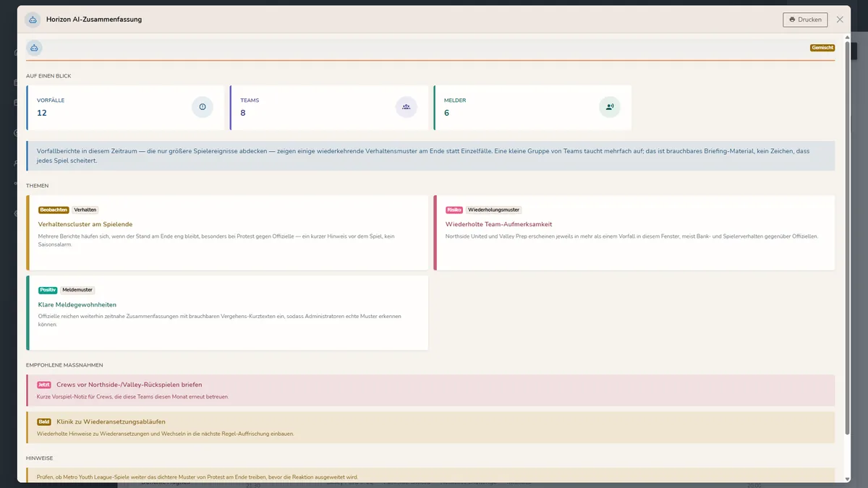The height and width of the screenshot is (488, 868).
Task: Click the Horizon AI-Zusammenfassung dialog title
Action: [x=94, y=20]
